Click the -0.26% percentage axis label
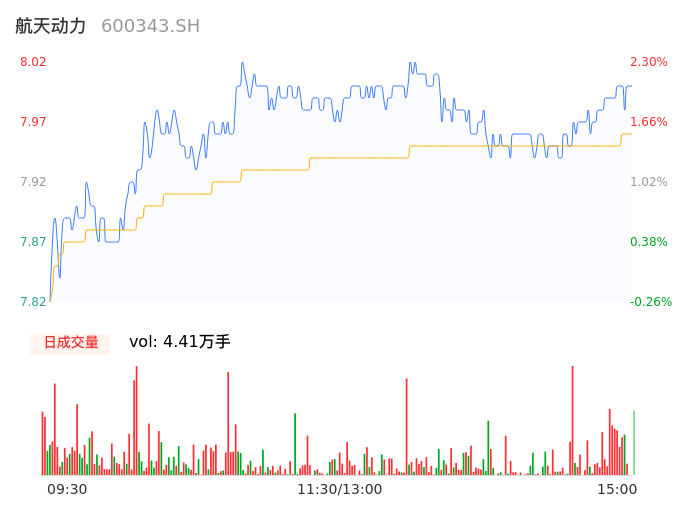Screen dimensions: 686x524 [x=650, y=302]
